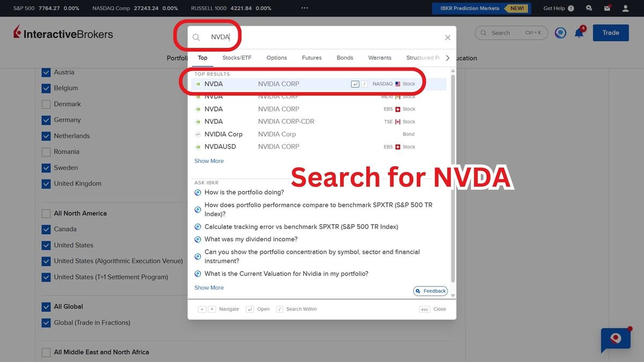Click the three-dot ticker more options
Screen dimensions: 644x362
(305, 8)
